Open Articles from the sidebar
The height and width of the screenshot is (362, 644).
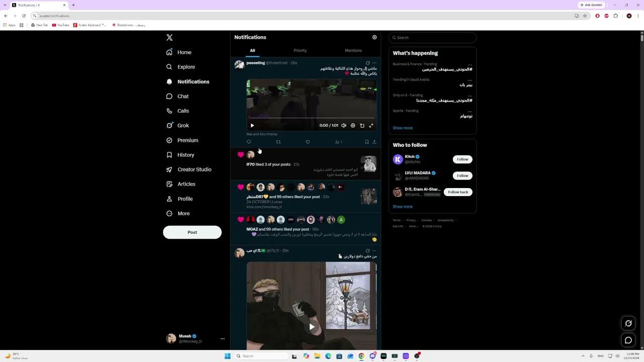[181, 184]
